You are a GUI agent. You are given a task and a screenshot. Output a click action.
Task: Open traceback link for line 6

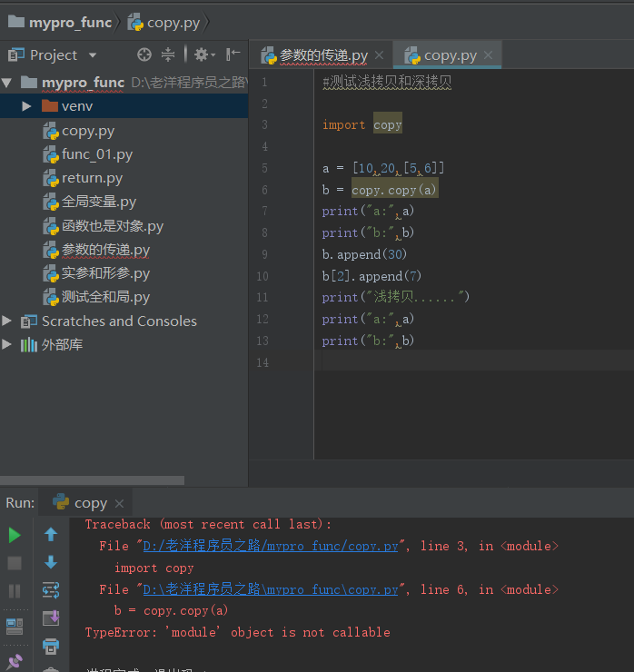[271, 589]
